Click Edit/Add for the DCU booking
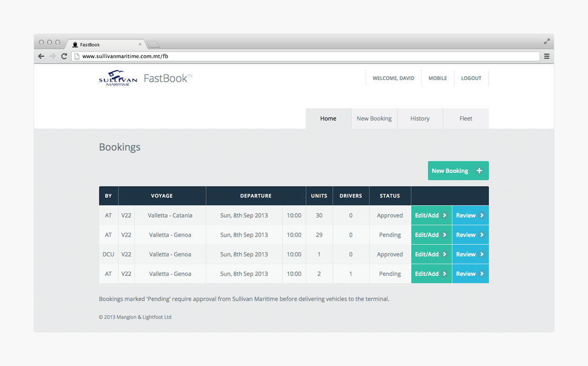588x366 pixels. click(x=431, y=254)
